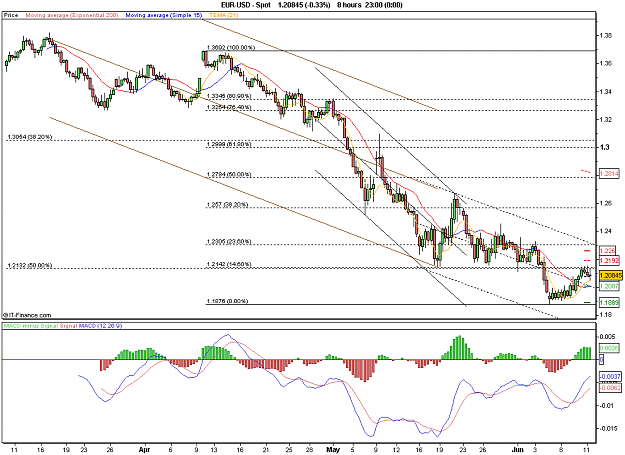The image size is (625, 455).
Task: Click the Jun month label on time axis
Action: (x=517, y=449)
